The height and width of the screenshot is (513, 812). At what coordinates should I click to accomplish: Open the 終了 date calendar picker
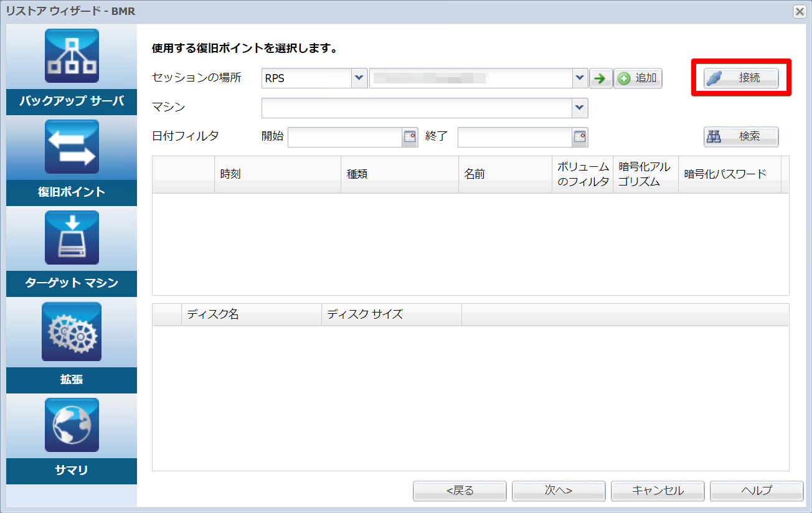(x=580, y=137)
